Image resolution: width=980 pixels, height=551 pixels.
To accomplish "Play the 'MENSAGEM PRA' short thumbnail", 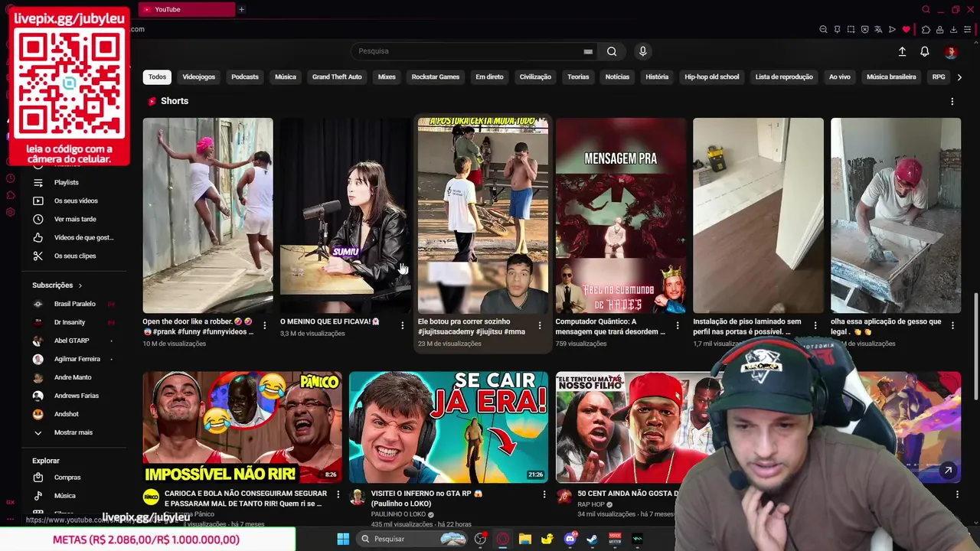I will coord(620,215).
